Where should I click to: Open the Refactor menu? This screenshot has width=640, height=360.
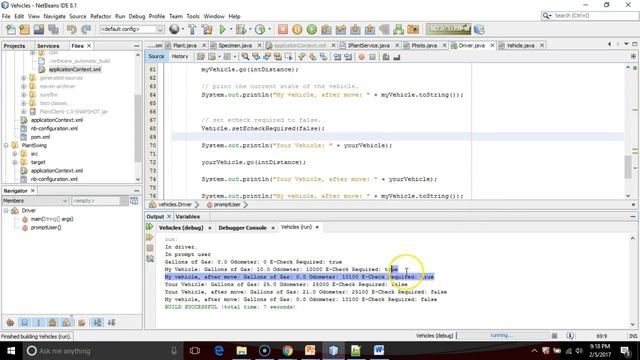point(100,16)
